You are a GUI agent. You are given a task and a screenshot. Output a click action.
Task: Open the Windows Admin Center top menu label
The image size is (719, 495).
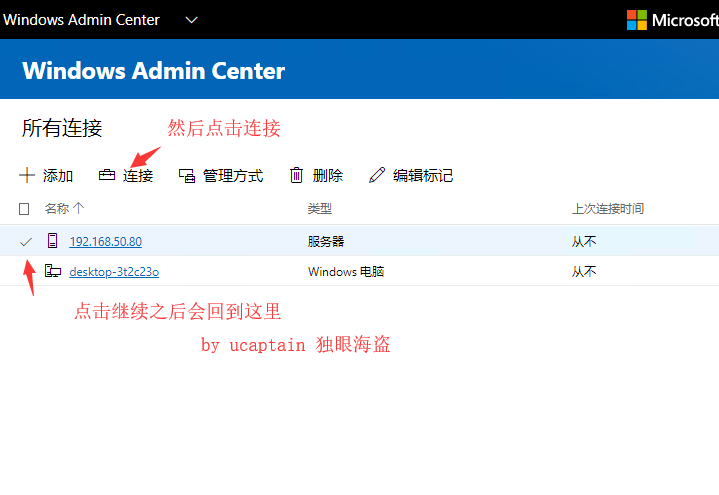(x=81, y=20)
